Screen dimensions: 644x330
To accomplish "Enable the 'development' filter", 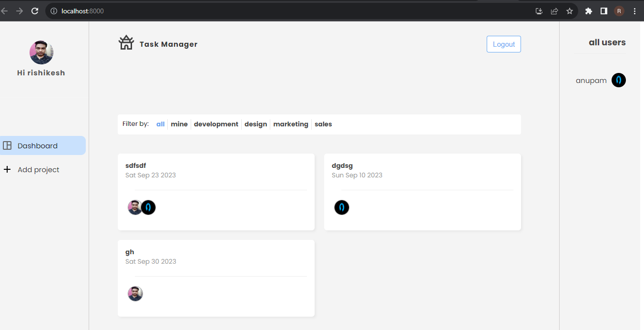I will tap(216, 124).
